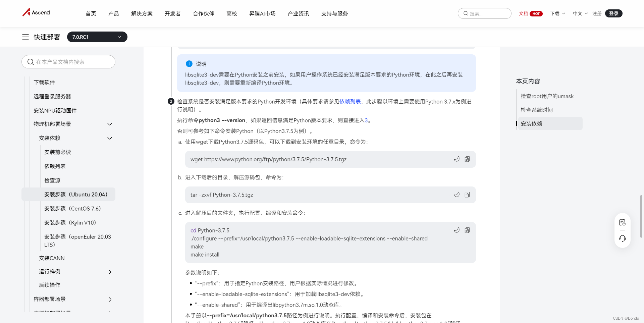This screenshot has width=644, height=323.
Task: Click the Ascend logo
Action: click(36, 12)
